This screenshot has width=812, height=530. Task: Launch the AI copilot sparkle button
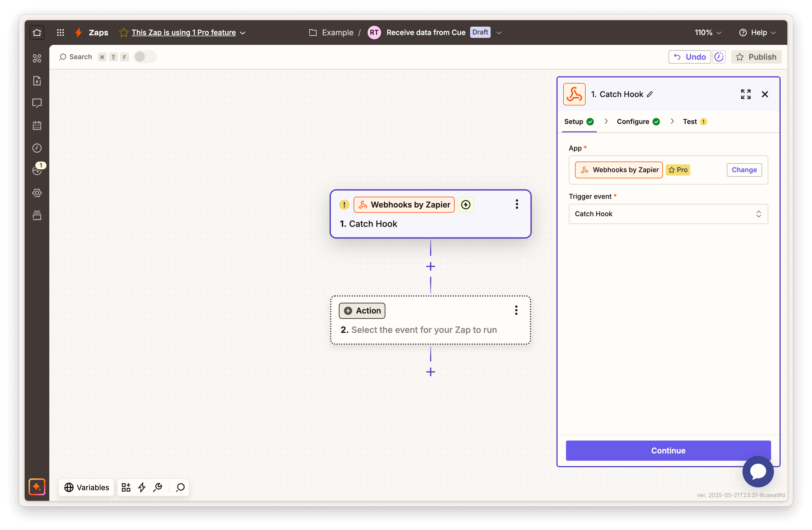(x=37, y=487)
